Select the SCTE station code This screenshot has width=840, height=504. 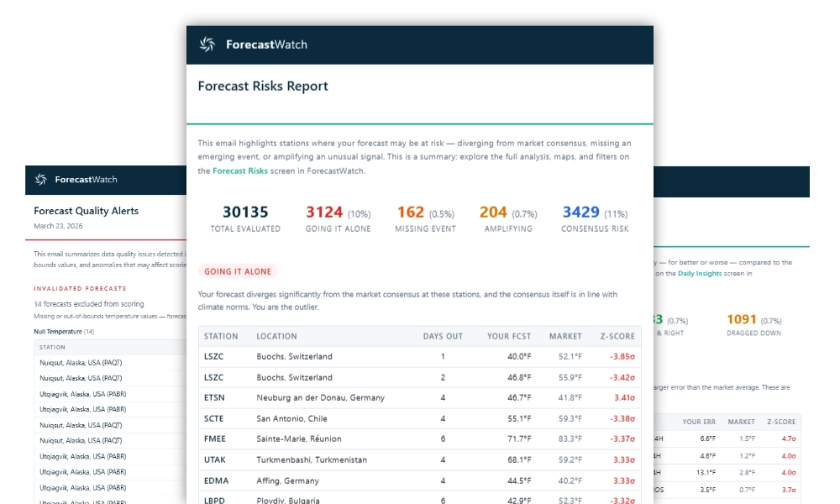pyautogui.click(x=213, y=419)
